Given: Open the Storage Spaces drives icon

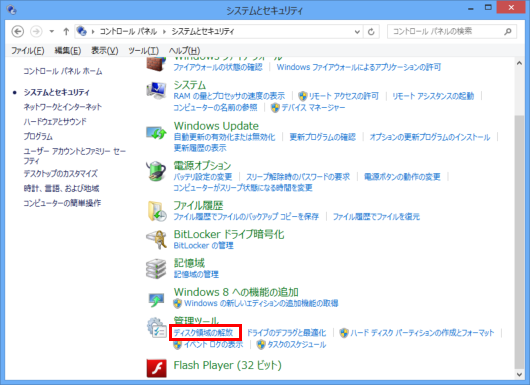Looking at the screenshot, I should [x=156, y=269].
